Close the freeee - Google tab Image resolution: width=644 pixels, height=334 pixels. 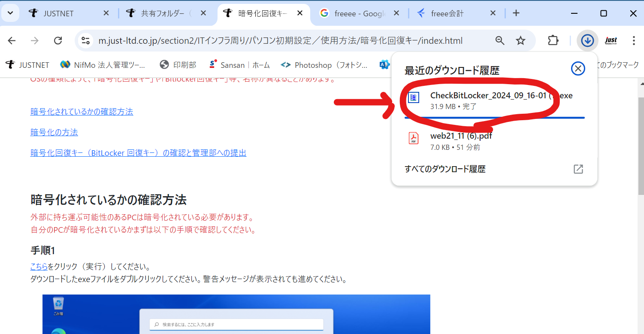click(x=397, y=13)
